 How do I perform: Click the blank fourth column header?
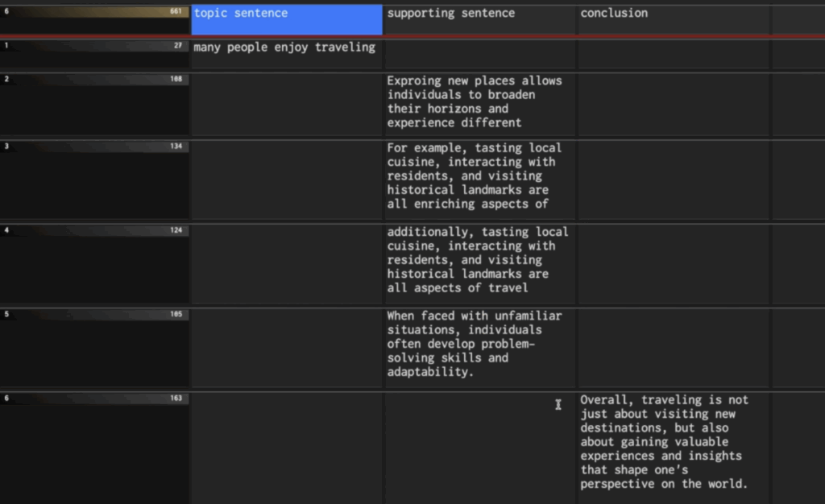[x=798, y=19]
